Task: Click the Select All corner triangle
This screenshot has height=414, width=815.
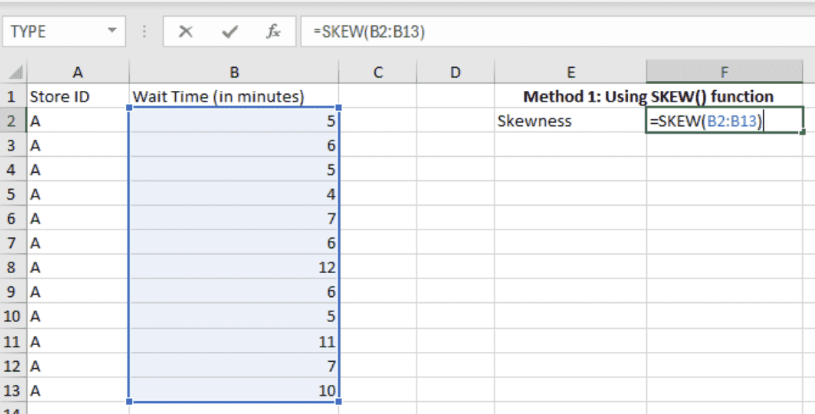Action: pos(14,73)
